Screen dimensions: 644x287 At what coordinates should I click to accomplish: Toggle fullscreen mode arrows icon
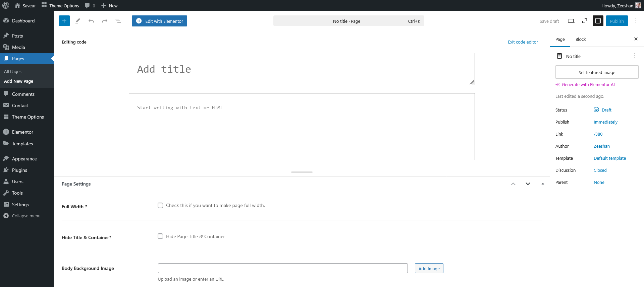click(585, 21)
